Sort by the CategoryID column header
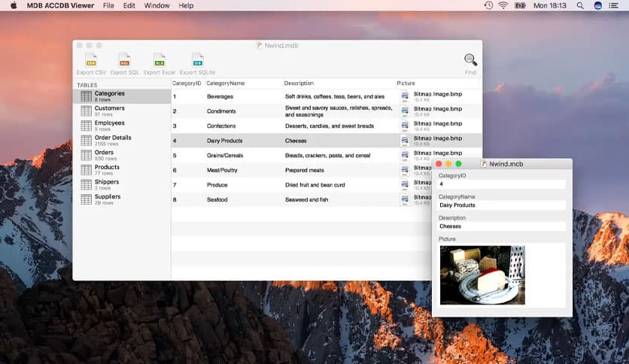 (187, 83)
